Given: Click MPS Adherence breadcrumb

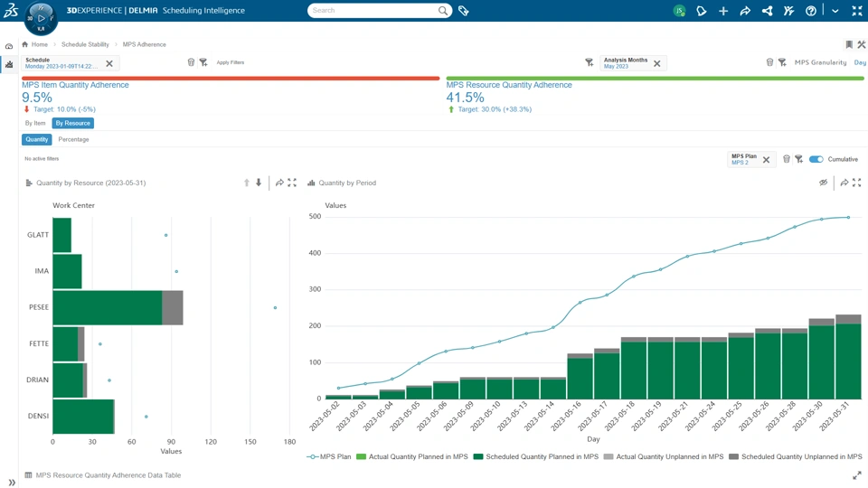Looking at the screenshot, I should 144,44.
